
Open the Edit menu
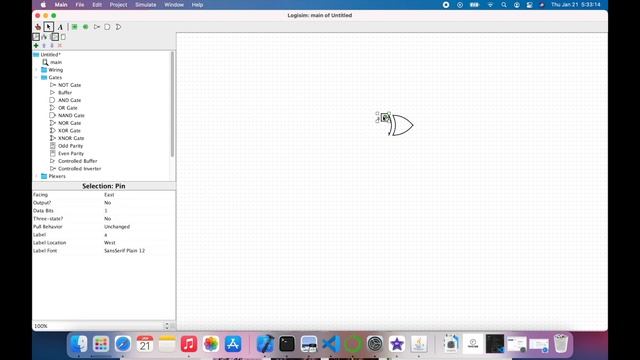[x=97, y=5]
